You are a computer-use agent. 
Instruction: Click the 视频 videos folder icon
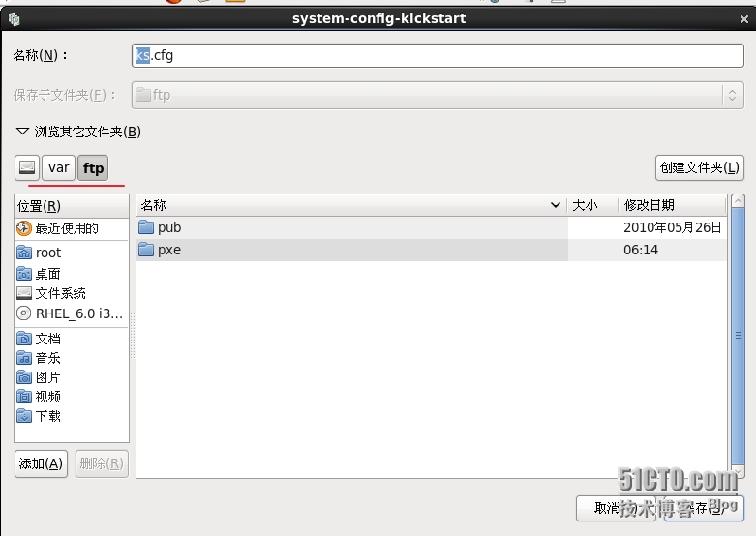24,397
